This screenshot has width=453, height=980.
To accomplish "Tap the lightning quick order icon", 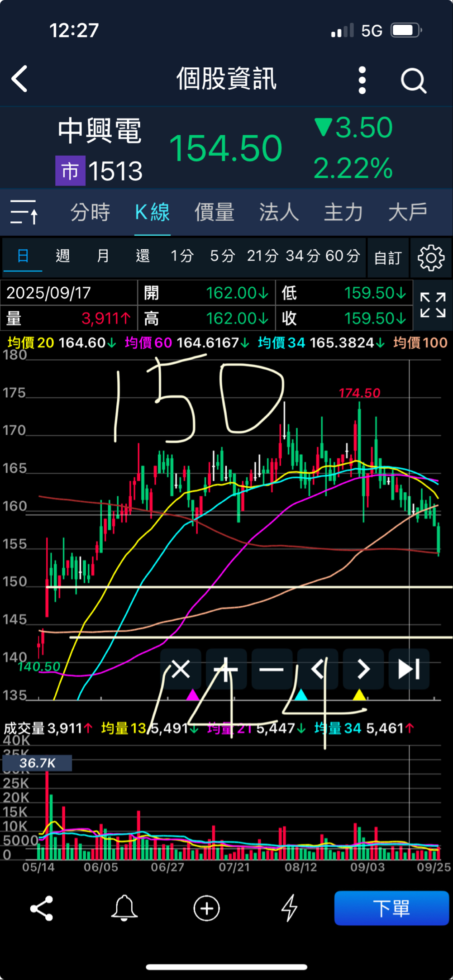I will pyautogui.click(x=289, y=908).
